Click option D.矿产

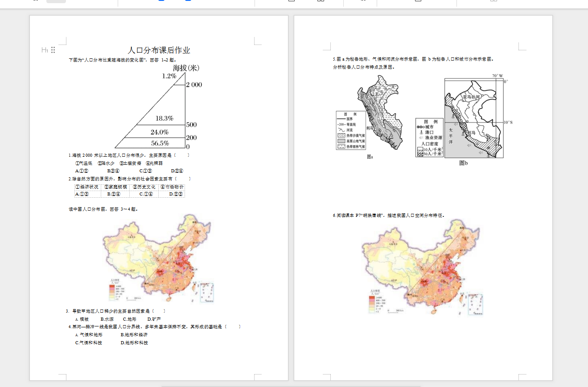(x=154, y=319)
